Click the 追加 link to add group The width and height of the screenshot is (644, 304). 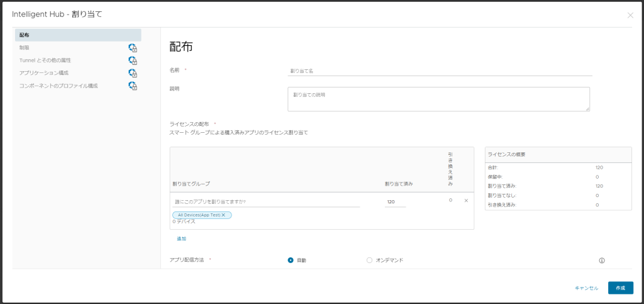(x=182, y=239)
